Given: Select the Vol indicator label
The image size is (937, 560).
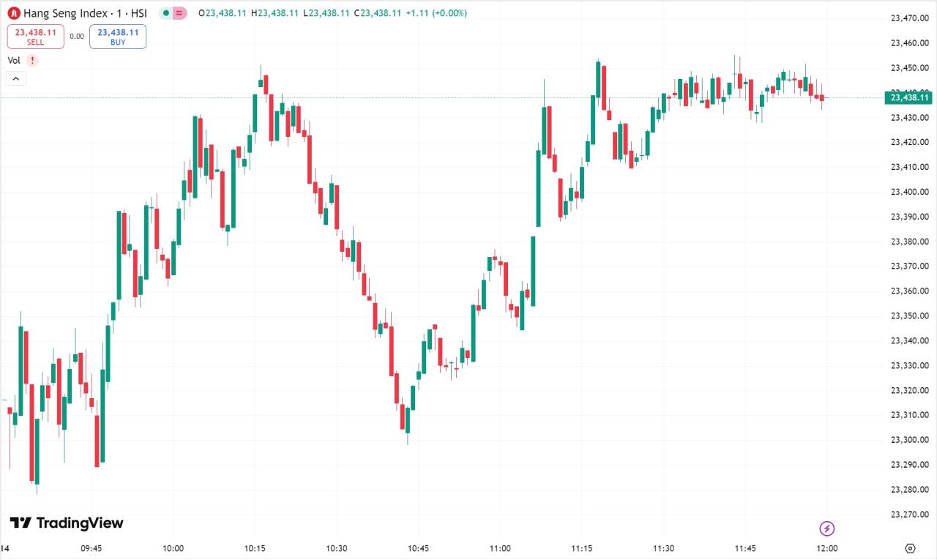Looking at the screenshot, I should [x=14, y=61].
